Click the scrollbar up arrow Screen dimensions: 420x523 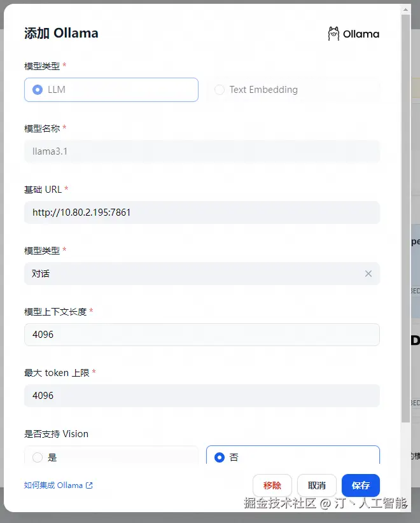pyautogui.click(x=405, y=10)
